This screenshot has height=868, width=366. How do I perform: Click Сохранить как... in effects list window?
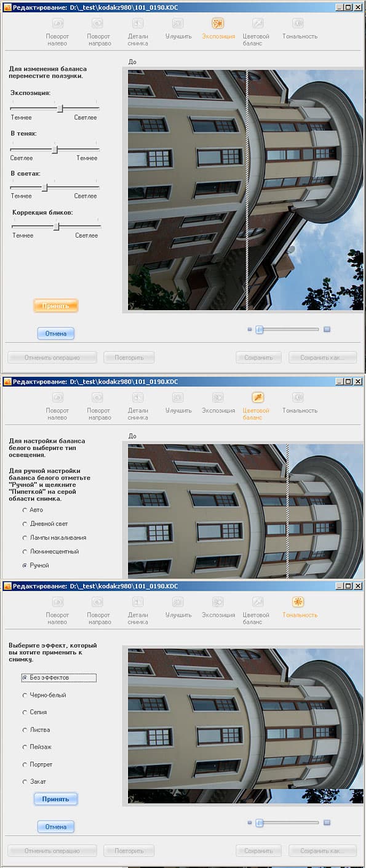pos(323,851)
